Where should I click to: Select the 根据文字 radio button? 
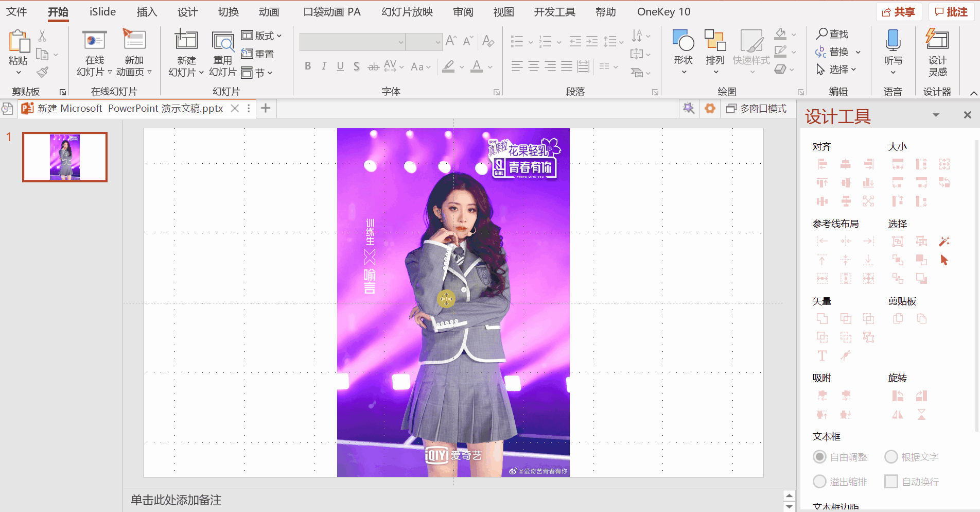tap(891, 457)
